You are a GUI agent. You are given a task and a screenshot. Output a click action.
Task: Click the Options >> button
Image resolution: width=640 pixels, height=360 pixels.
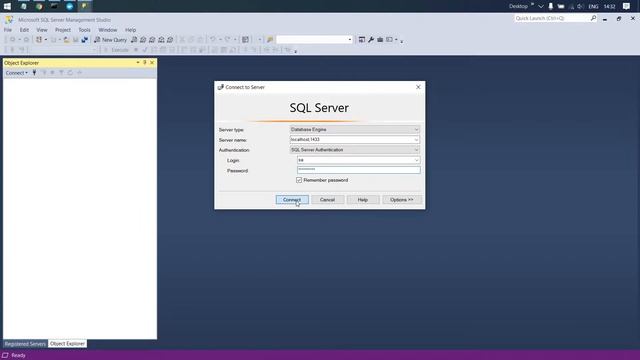tap(402, 200)
